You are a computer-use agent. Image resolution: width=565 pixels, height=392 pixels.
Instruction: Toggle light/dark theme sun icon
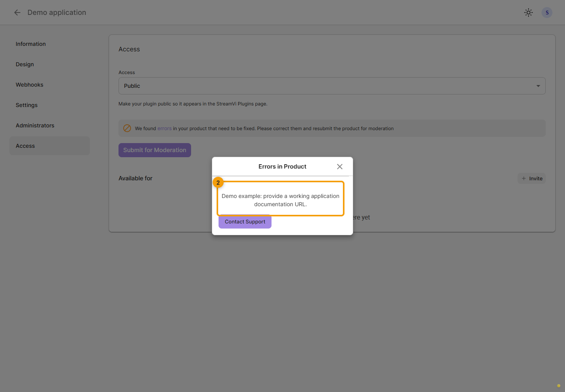click(529, 13)
